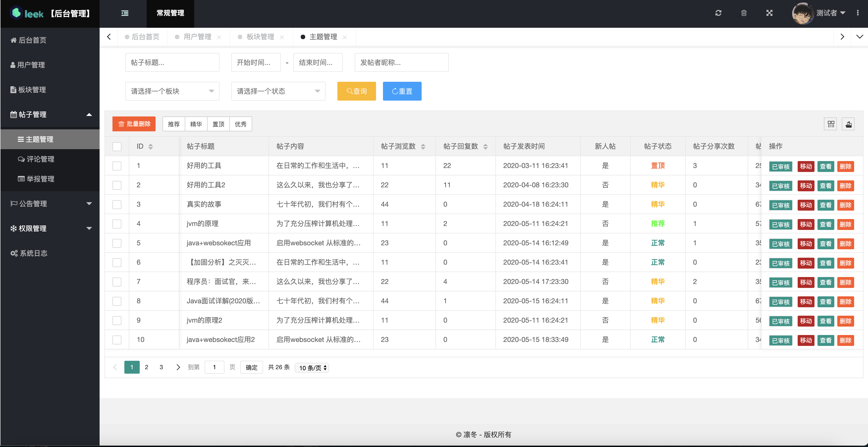
Task: Toggle fullscreen with the expand icon
Action: click(769, 13)
